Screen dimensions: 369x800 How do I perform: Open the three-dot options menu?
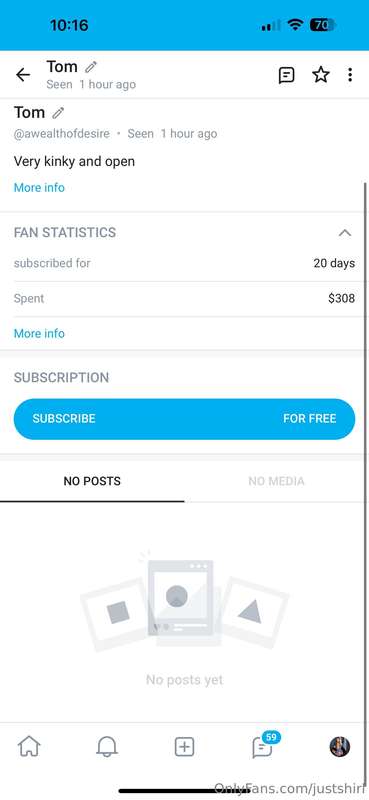[350, 75]
